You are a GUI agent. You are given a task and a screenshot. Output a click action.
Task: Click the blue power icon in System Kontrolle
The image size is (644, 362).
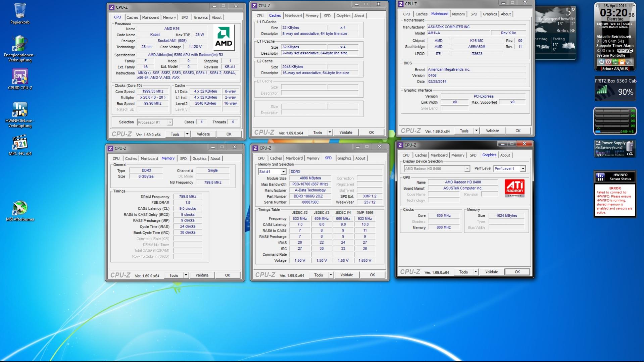(x=601, y=62)
